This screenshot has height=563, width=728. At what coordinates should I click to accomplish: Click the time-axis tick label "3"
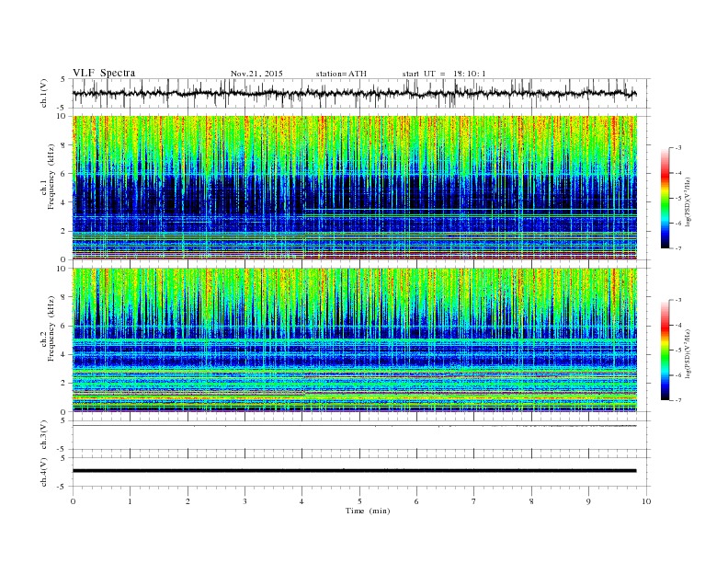pos(245,501)
